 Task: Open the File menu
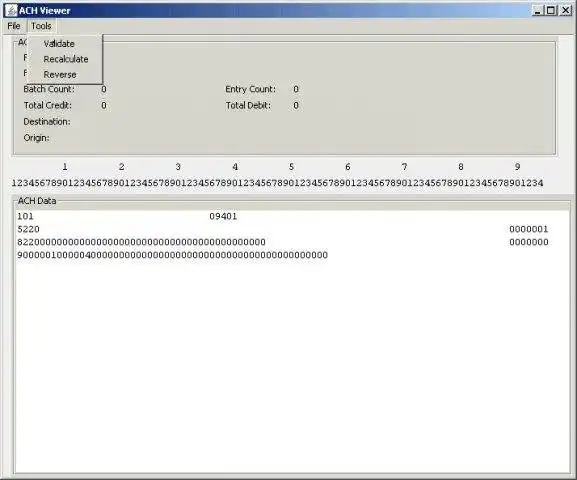[14, 26]
